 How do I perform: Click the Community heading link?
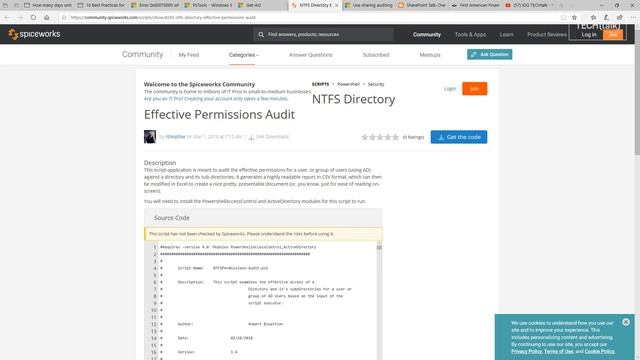point(142,54)
